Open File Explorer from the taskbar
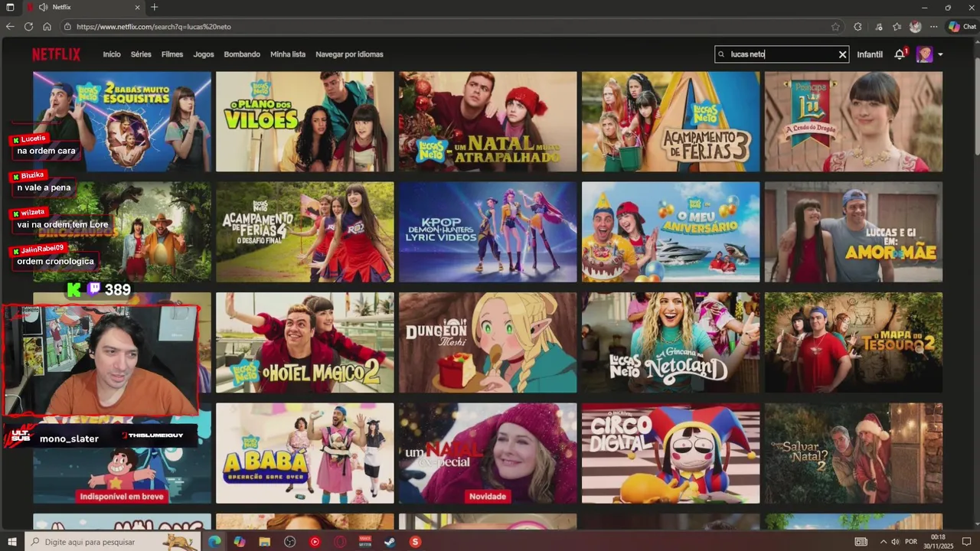The height and width of the screenshot is (551, 980). coord(265,542)
